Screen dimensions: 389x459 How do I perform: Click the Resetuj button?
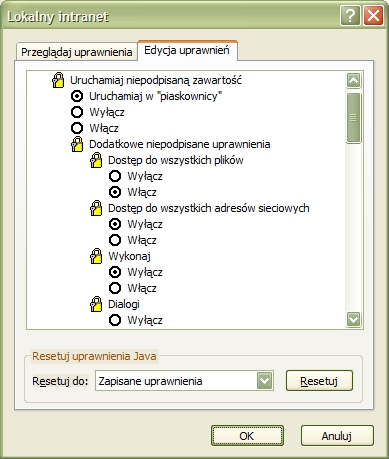click(x=319, y=381)
